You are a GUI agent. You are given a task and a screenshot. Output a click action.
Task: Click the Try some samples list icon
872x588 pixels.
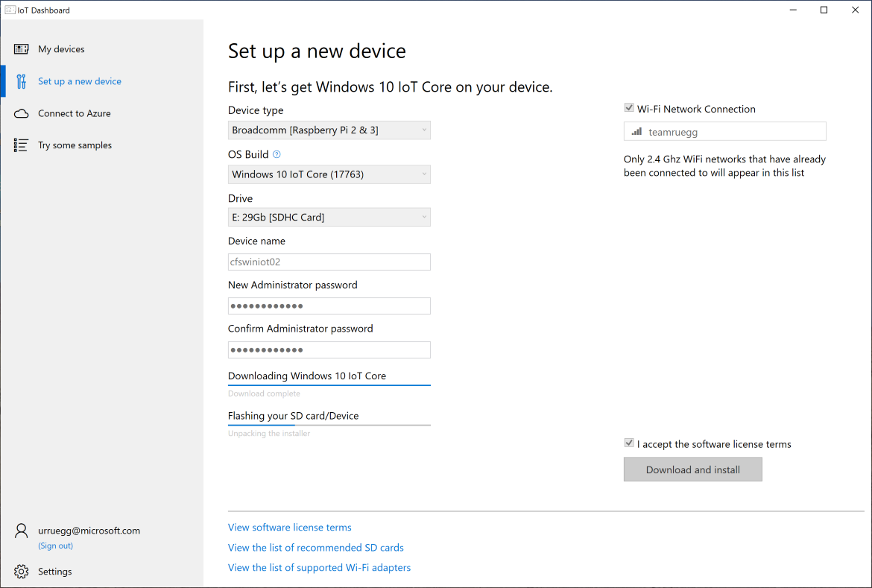(21, 145)
